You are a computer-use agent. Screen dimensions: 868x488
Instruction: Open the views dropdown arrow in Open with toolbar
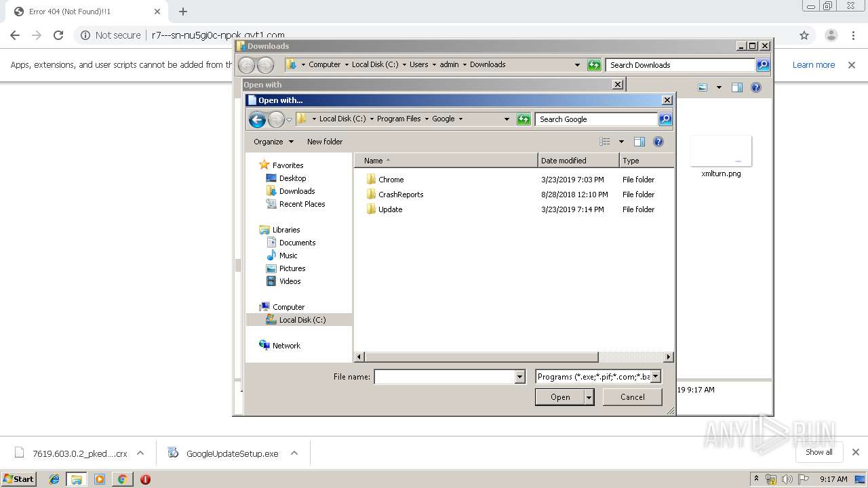coord(620,142)
